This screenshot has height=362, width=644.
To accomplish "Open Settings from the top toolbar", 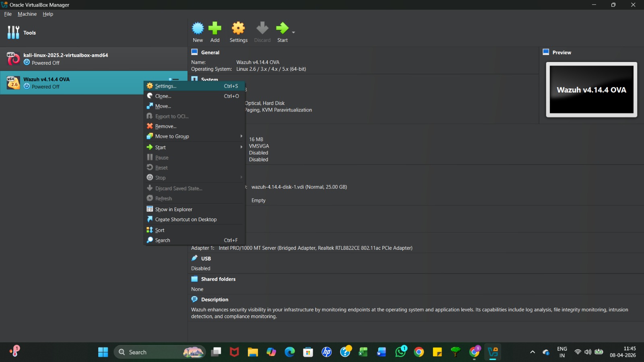I will click(x=238, y=32).
